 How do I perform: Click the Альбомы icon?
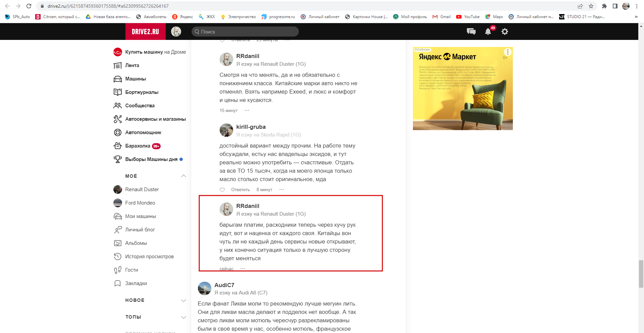coord(118,243)
